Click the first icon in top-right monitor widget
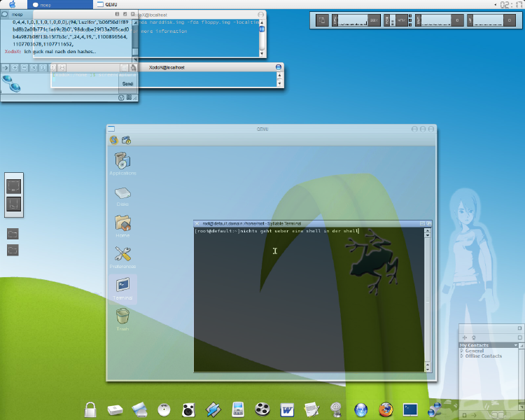 tap(322, 20)
